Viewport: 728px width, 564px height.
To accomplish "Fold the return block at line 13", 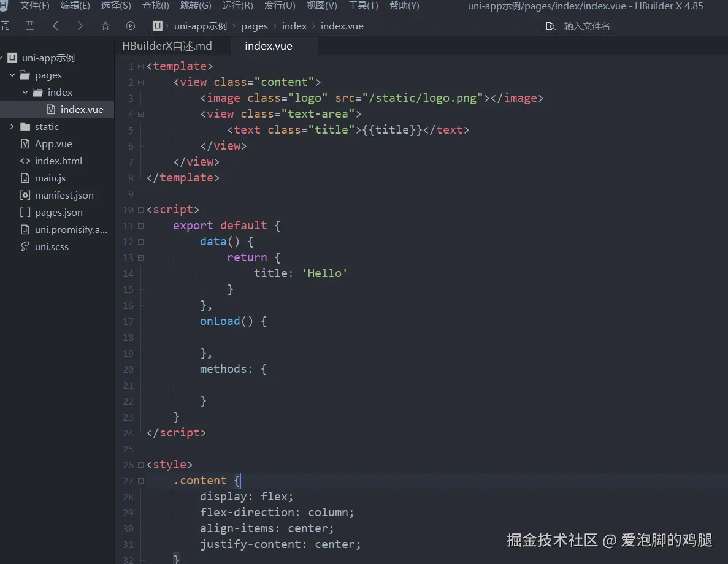I will tap(140, 257).
